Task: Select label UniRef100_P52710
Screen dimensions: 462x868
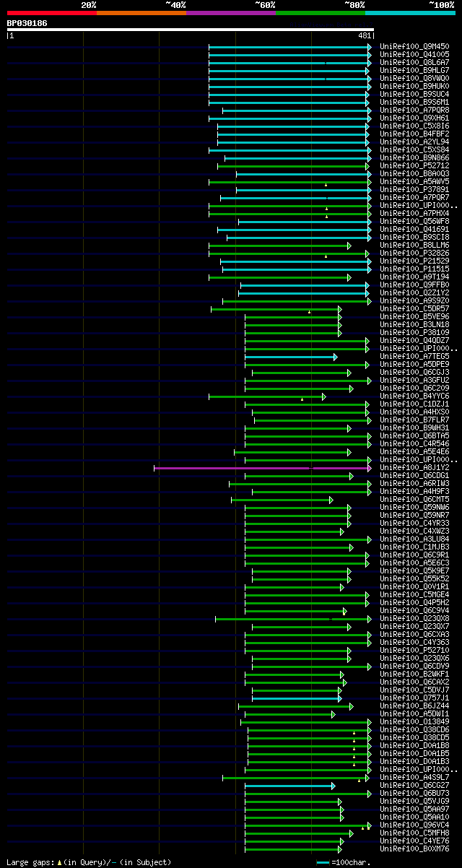Action: pyautogui.click(x=414, y=650)
